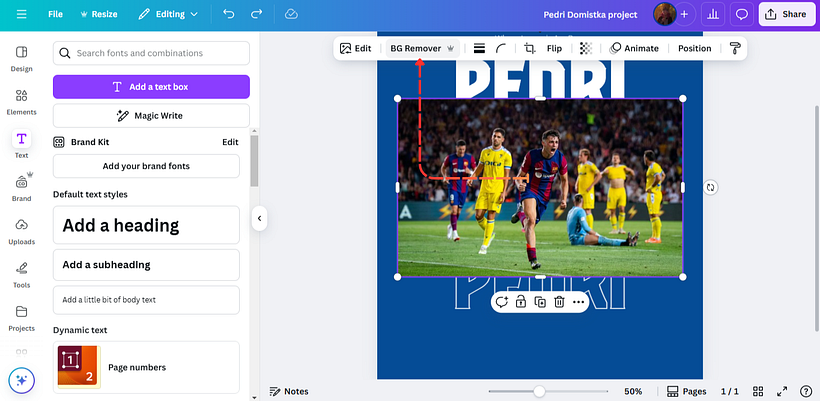The image size is (820, 401).
Task: Enter fullscreen present mode
Action: [782, 392]
